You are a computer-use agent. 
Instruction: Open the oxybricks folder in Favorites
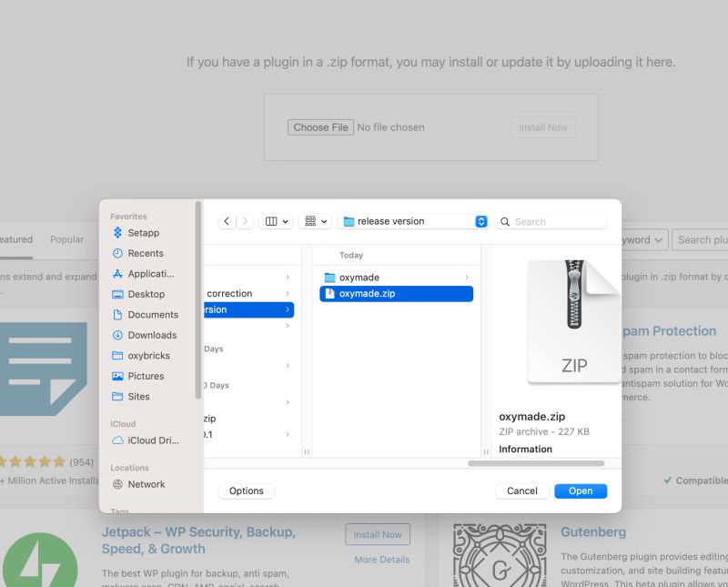coord(148,355)
